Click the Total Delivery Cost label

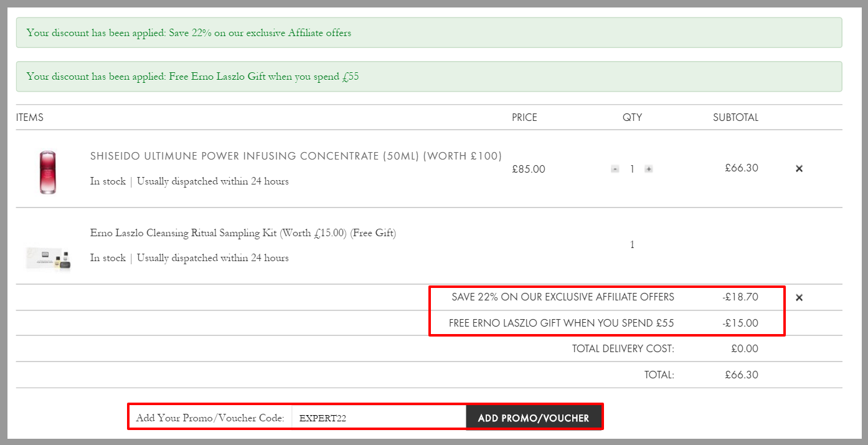(x=623, y=349)
